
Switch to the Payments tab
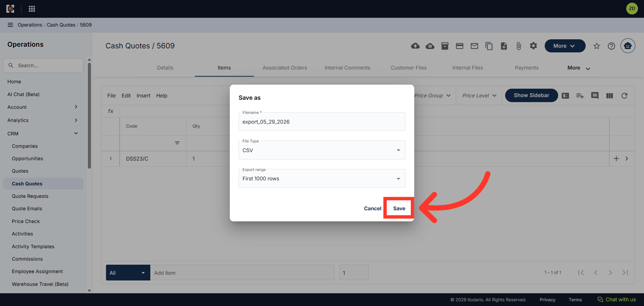(527, 68)
